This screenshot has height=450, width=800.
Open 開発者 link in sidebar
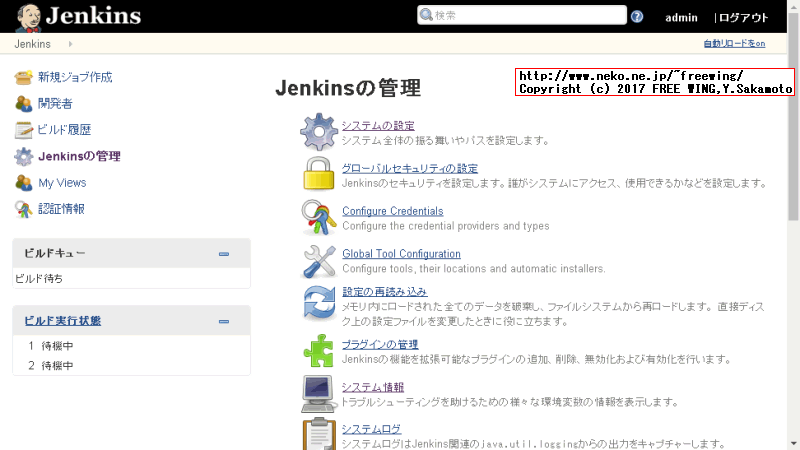(55, 104)
